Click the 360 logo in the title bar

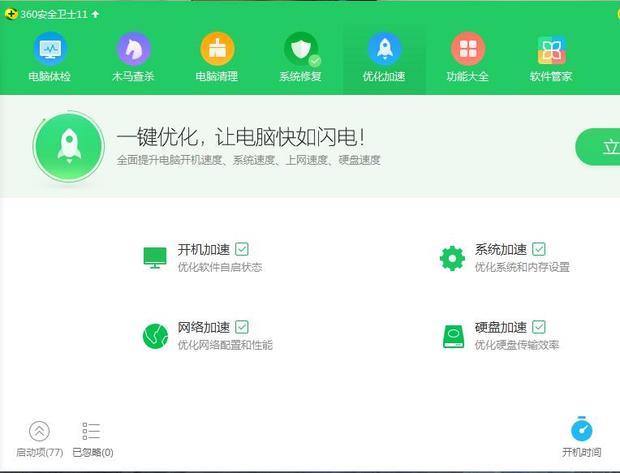(x=11, y=14)
